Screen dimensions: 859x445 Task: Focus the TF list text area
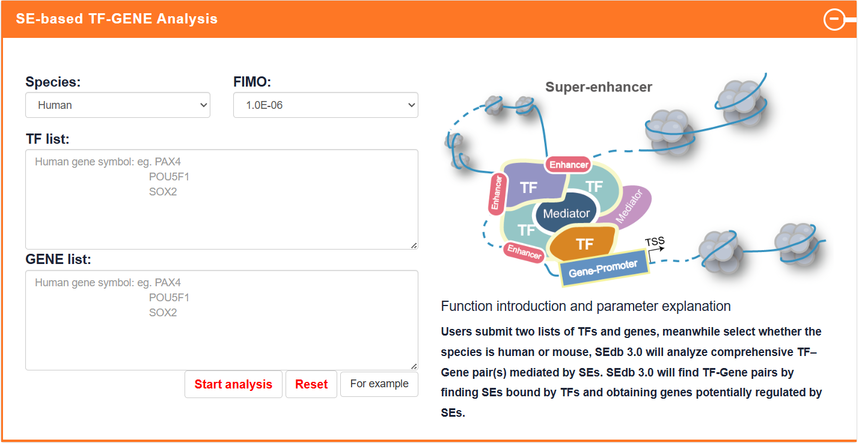tap(221, 198)
